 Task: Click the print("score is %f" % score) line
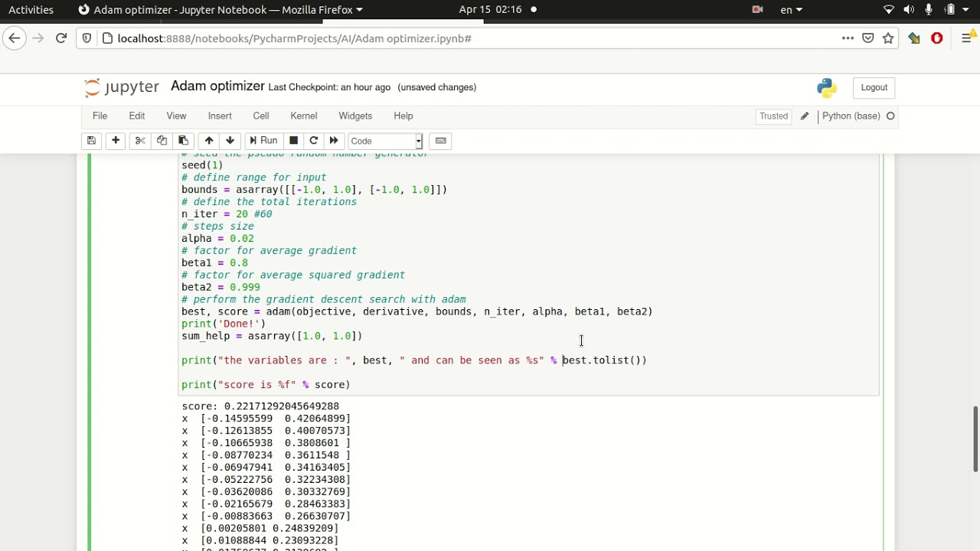[266, 385]
